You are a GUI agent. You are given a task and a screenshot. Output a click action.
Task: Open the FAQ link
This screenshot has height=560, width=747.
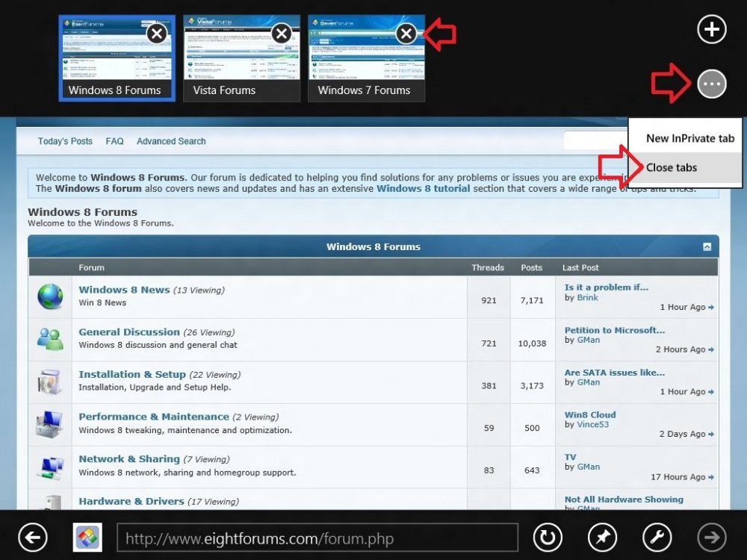[114, 141]
